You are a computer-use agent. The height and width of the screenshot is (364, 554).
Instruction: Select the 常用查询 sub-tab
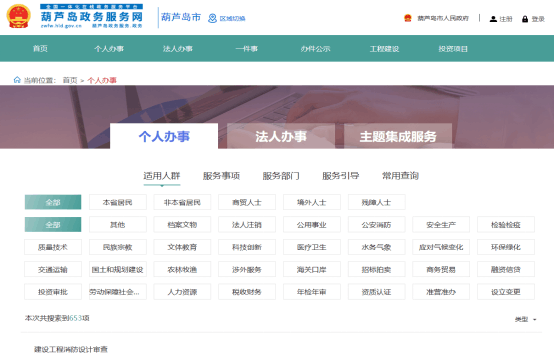pyautogui.click(x=400, y=176)
